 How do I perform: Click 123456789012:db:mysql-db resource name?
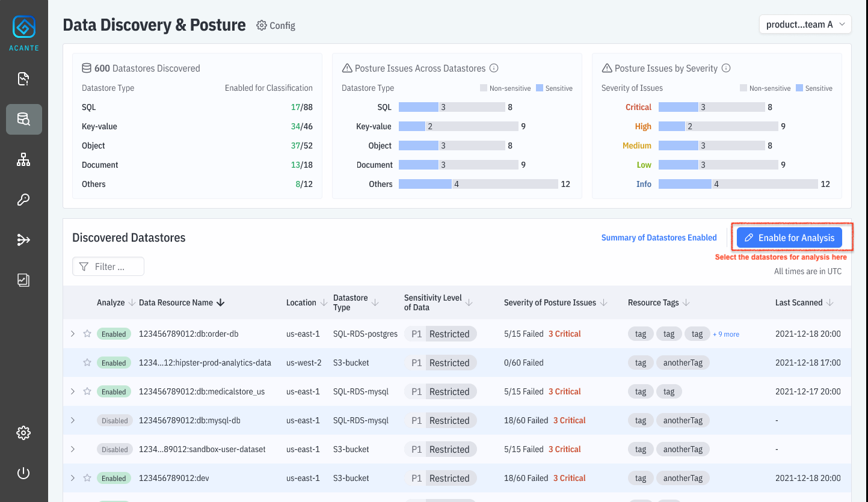[189, 420]
